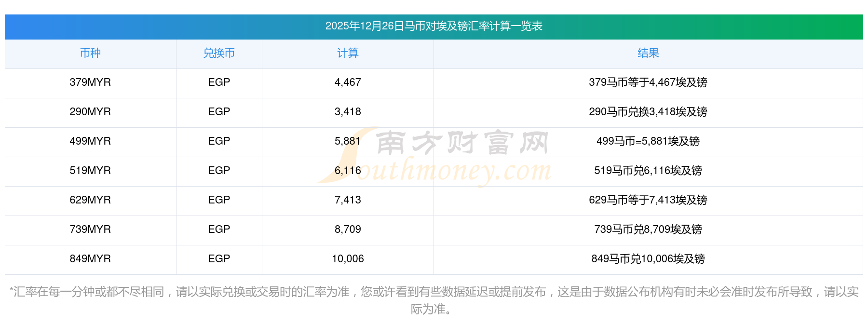Click the 结果 column header
Screen dimensions: 868x324
[x=648, y=53]
